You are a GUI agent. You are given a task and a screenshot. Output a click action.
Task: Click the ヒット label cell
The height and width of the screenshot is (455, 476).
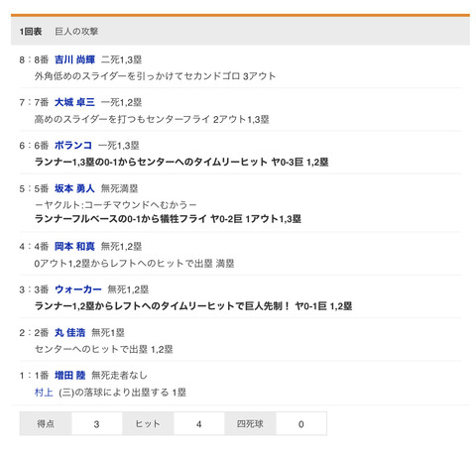[x=148, y=423]
